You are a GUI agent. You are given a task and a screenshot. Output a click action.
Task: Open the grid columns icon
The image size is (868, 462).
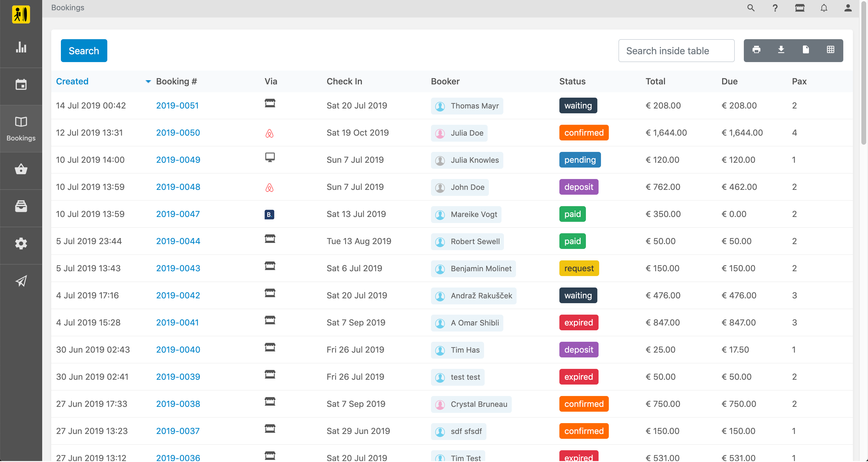pyautogui.click(x=830, y=50)
